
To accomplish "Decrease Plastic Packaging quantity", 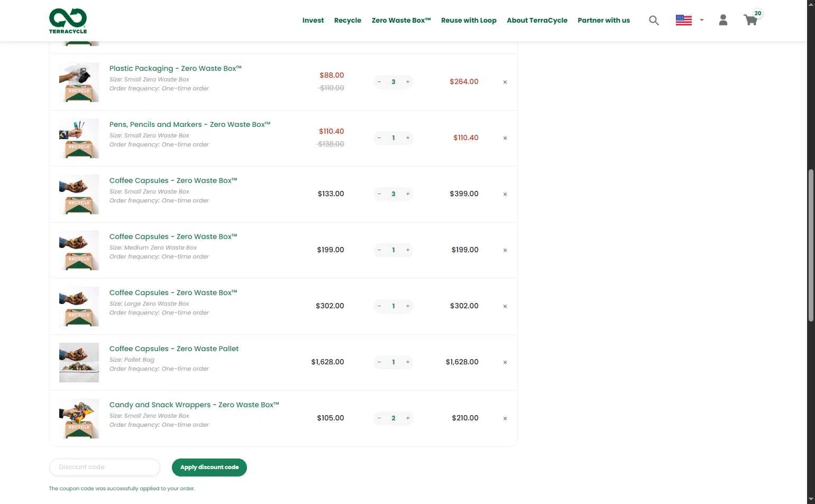I will coord(379,82).
